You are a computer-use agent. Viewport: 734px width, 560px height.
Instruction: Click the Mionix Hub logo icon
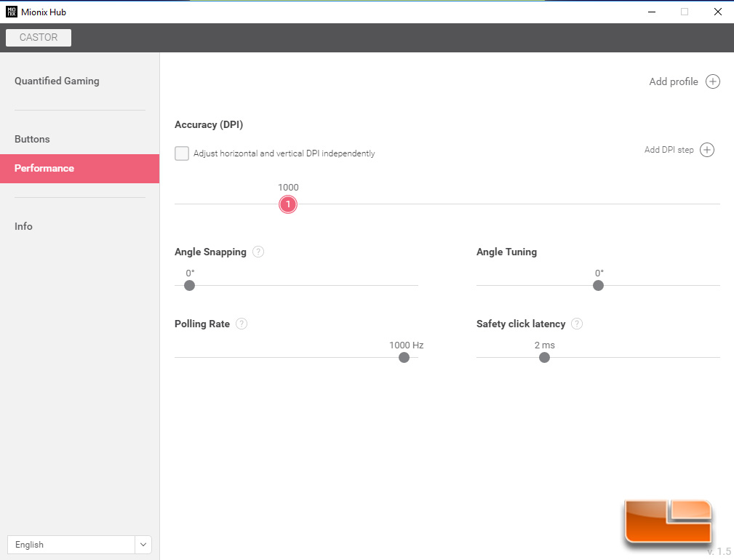(11, 12)
